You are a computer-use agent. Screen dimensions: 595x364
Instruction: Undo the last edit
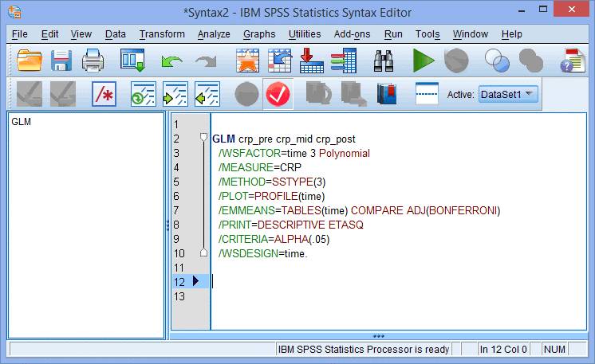click(171, 61)
